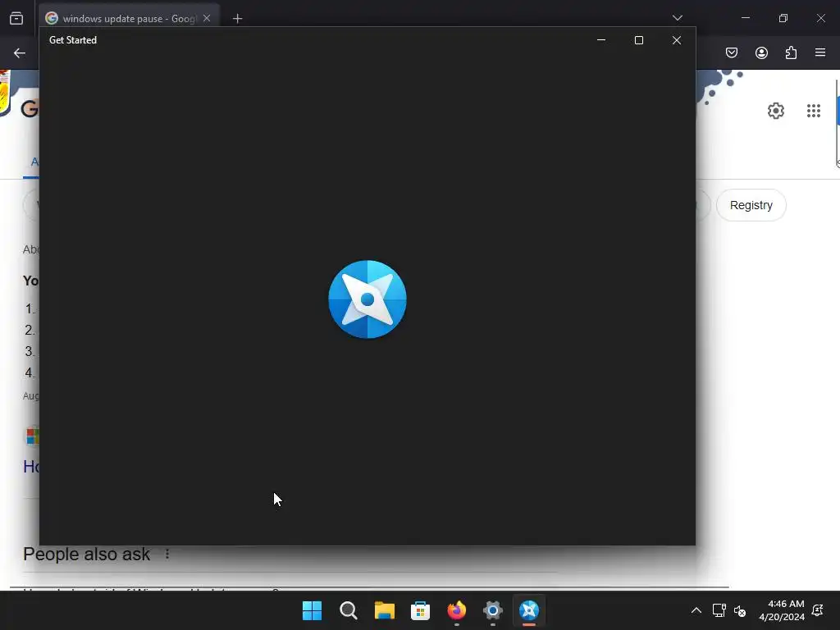The image size is (840, 630).
Task: Minimize the Get Started window
Action: [601, 40]
